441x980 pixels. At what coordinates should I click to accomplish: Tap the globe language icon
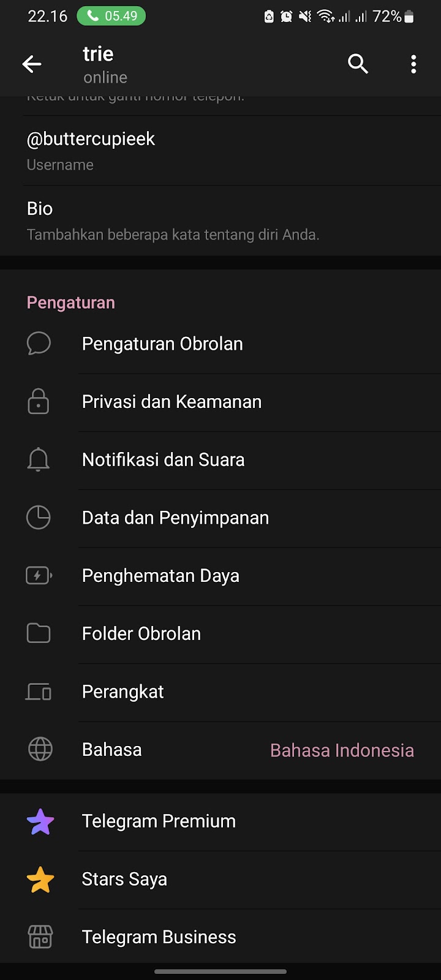(40, 750)
